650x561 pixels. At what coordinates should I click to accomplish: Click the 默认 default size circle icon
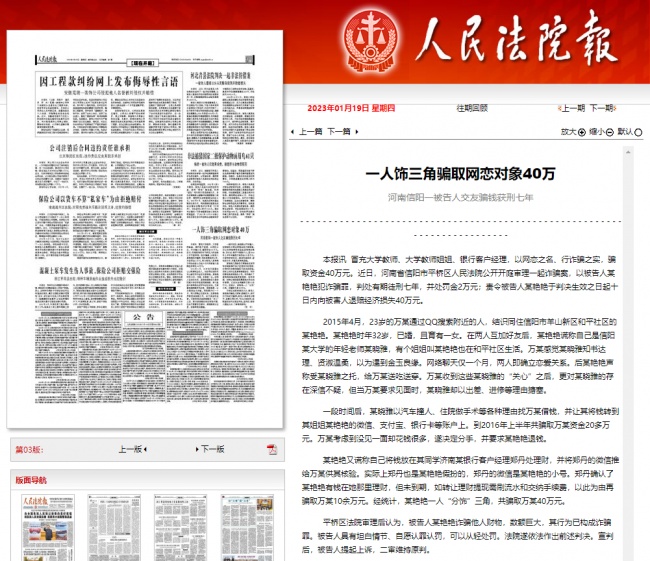pyautogui.click(x=638, y=132)
